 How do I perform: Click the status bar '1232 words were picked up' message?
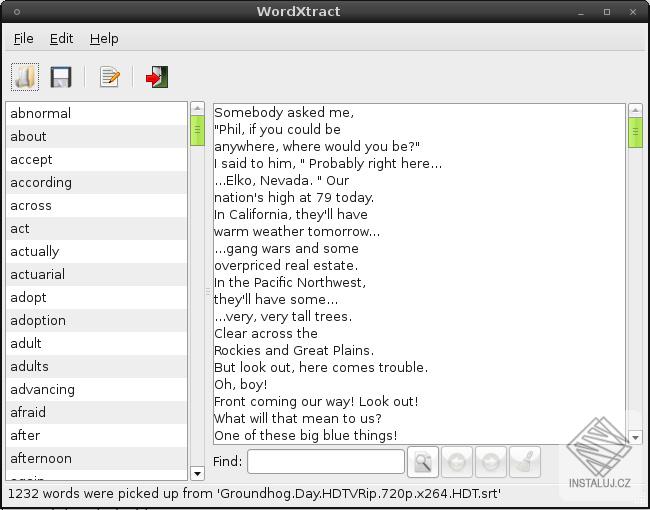pos(255,493)
